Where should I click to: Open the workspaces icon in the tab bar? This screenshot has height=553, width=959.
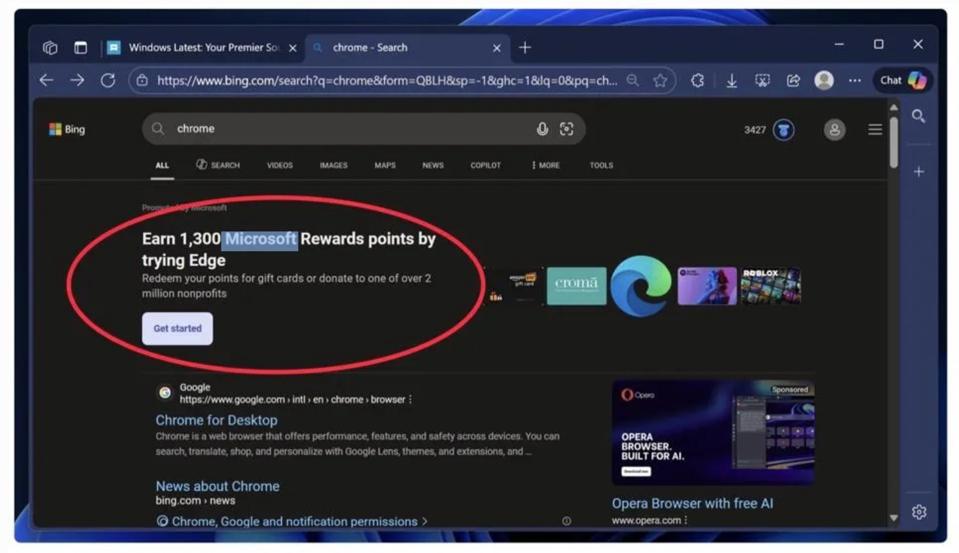pyautogui.click(x=50, y=48)
